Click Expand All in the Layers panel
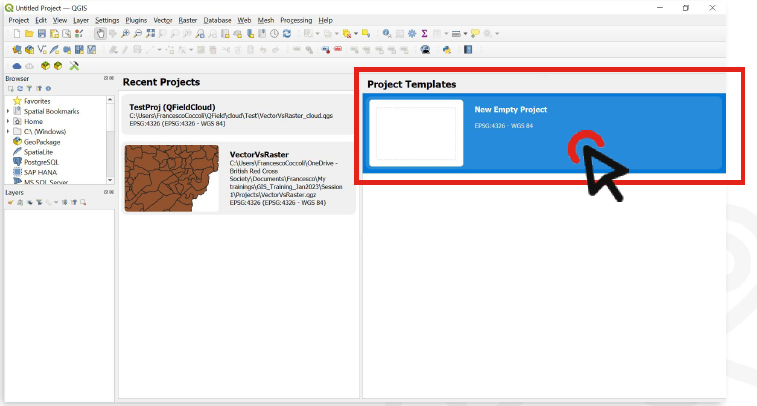The image size is (757, 406). click(64, 203)
